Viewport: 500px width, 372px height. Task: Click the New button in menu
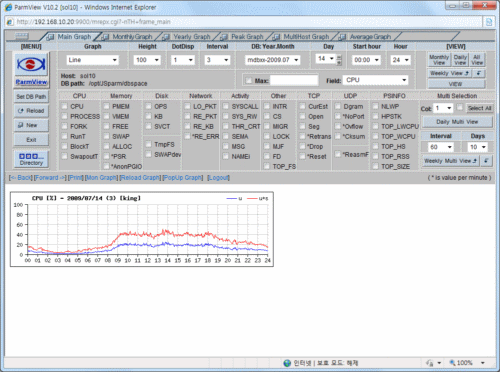(31, 125)
